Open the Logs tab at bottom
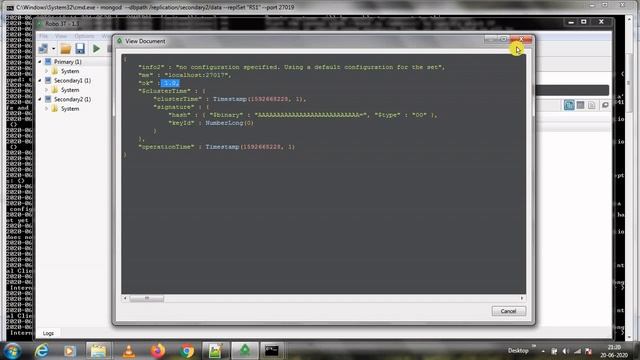This screenshot has height=360, width=640. click(x=48, y=333)
